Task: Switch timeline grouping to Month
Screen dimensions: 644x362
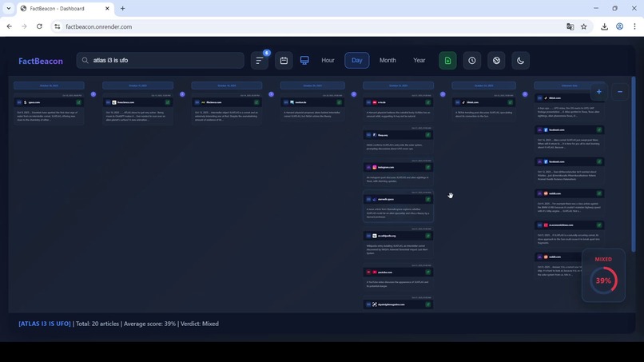Action: coord(388,61)
